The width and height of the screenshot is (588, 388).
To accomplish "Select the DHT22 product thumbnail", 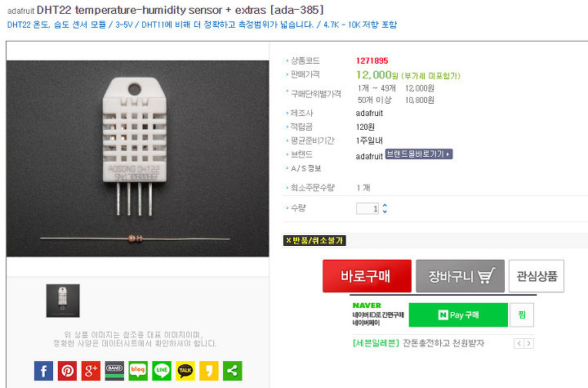I will pyautogui.click(x=63, y=301).
